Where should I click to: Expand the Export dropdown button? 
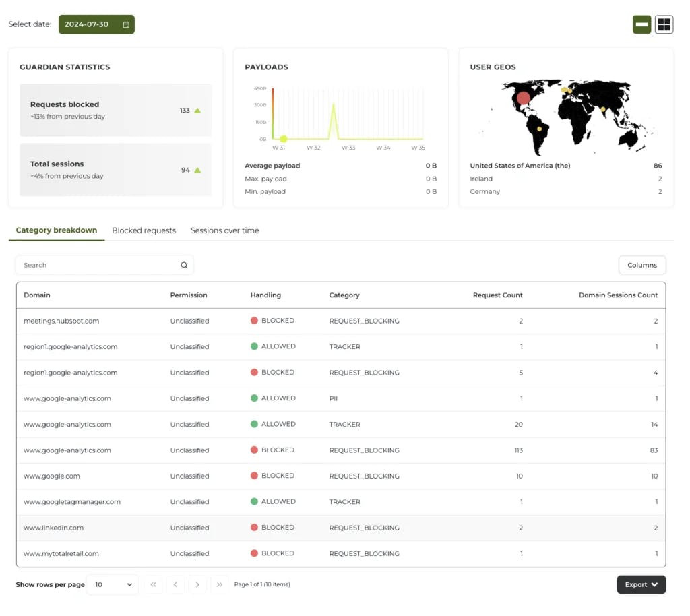(x=641, y=585)
